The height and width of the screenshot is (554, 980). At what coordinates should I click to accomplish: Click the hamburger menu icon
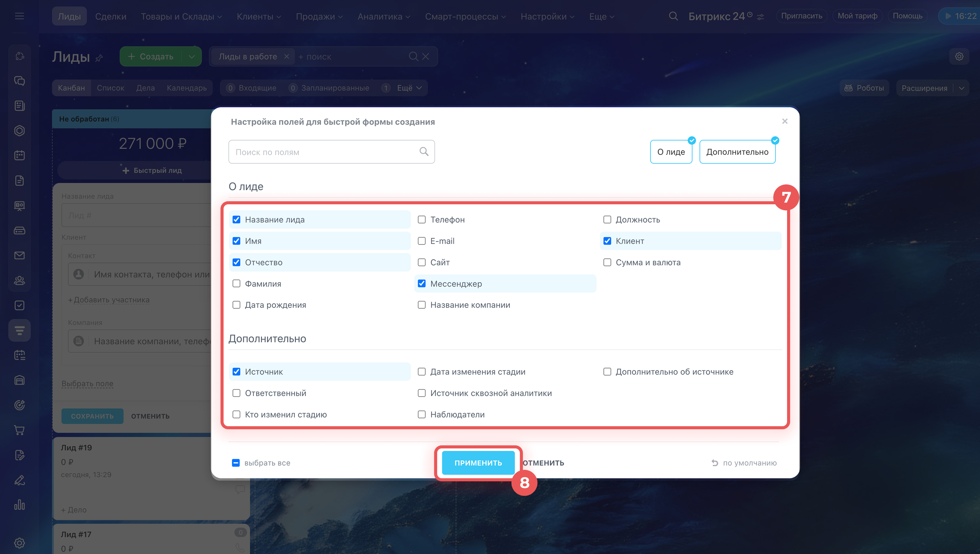pyautogui.click(x=19, y=16)
